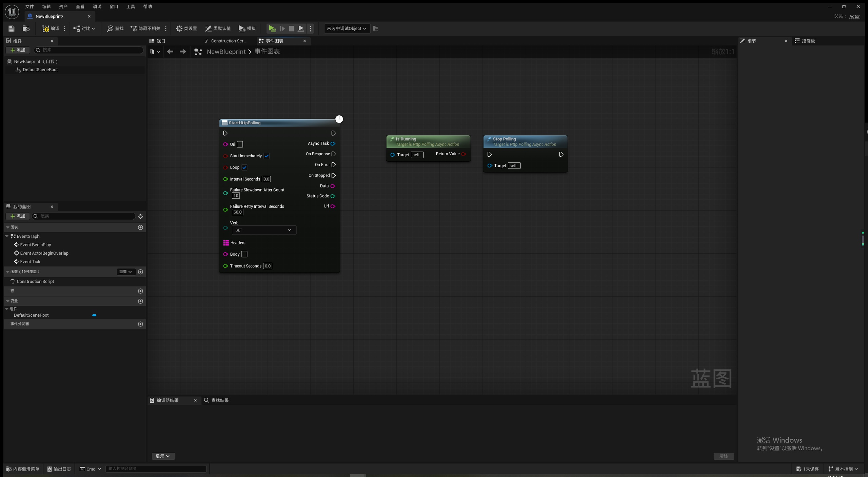Image resolution: width=868 pixels, height=477 pixels.
Task: Click the components 添加 add button
Action: [x=18, y=50]
